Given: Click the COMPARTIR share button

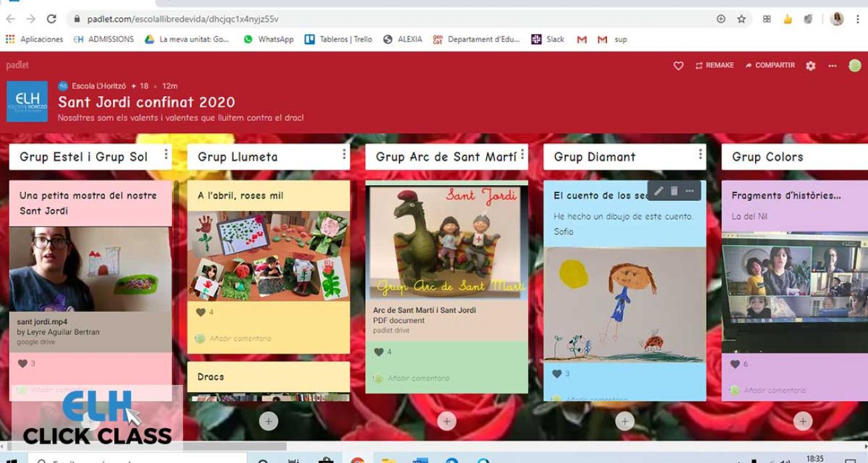Looking at the screenshot, I should click(x=770, y=65).
